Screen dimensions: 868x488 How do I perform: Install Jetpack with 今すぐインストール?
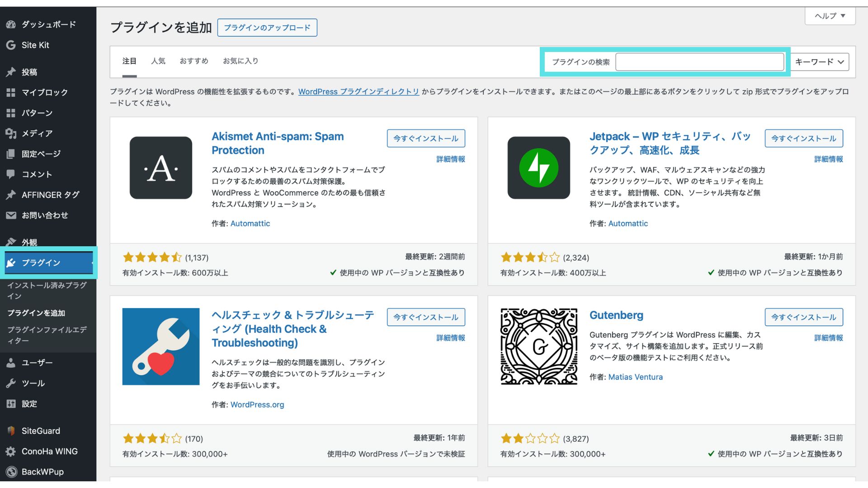tap(804, 138)
